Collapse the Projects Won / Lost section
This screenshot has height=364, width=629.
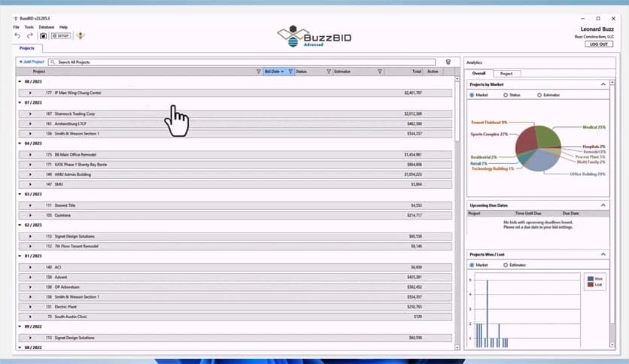(x=603, y=254)
